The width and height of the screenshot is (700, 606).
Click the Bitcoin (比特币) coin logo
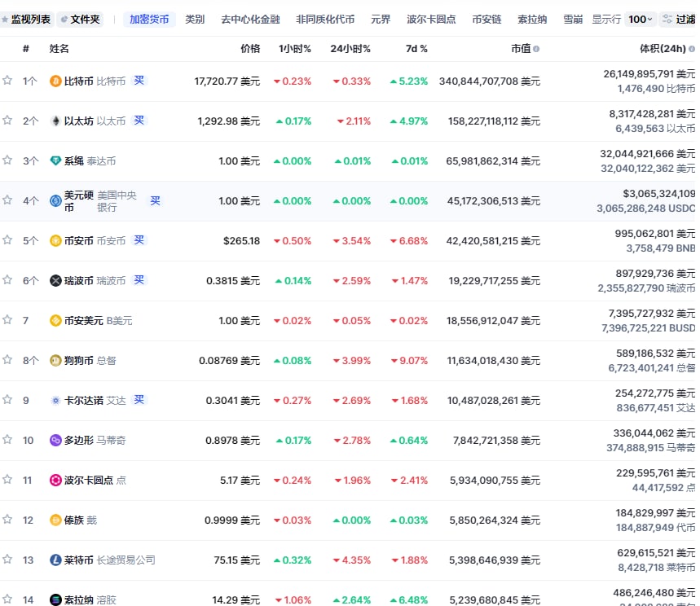[55, 81]
